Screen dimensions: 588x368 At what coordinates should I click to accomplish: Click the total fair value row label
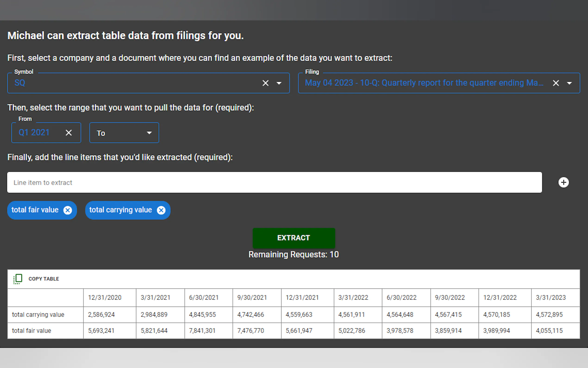click(32, 331)
